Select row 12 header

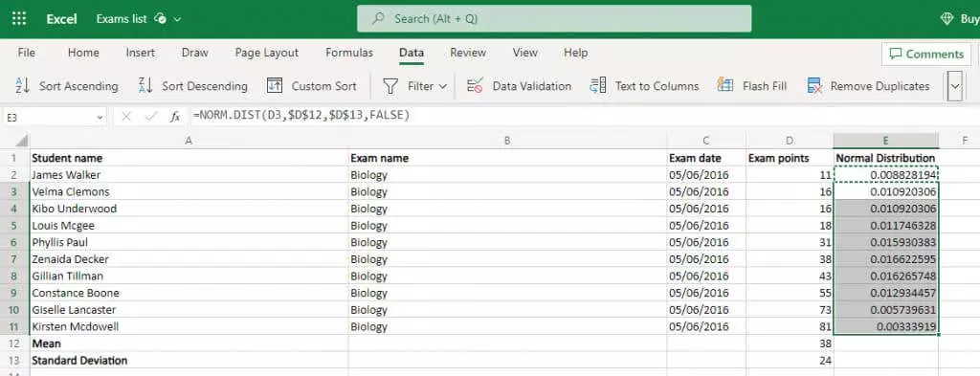point(14,343)
